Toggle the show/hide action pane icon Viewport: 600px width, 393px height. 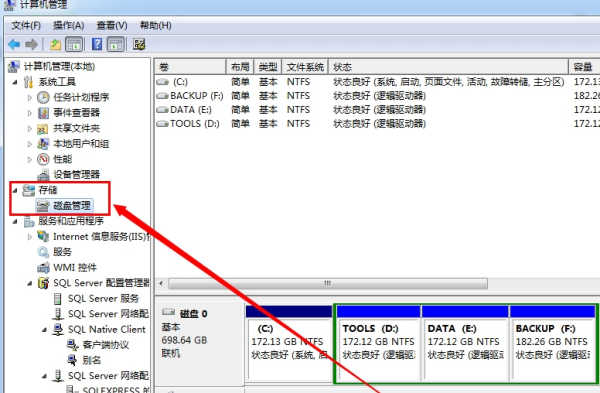click(116, 44)
